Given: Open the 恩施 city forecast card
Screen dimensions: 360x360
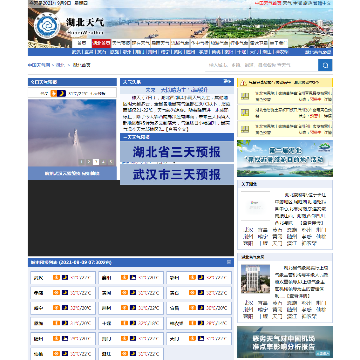Looking at the screenshot, I should pyautogui.click(x=63, y=324).
